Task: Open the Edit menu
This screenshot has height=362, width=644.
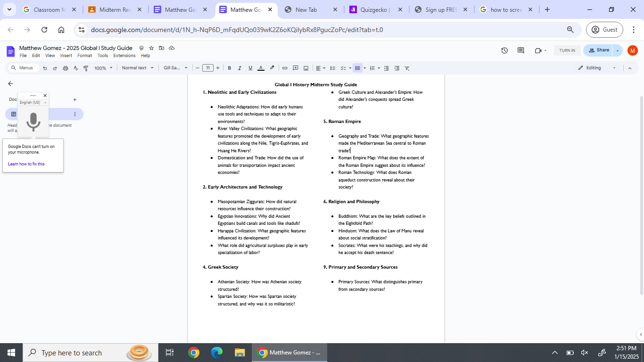Action: pos(36,56)
